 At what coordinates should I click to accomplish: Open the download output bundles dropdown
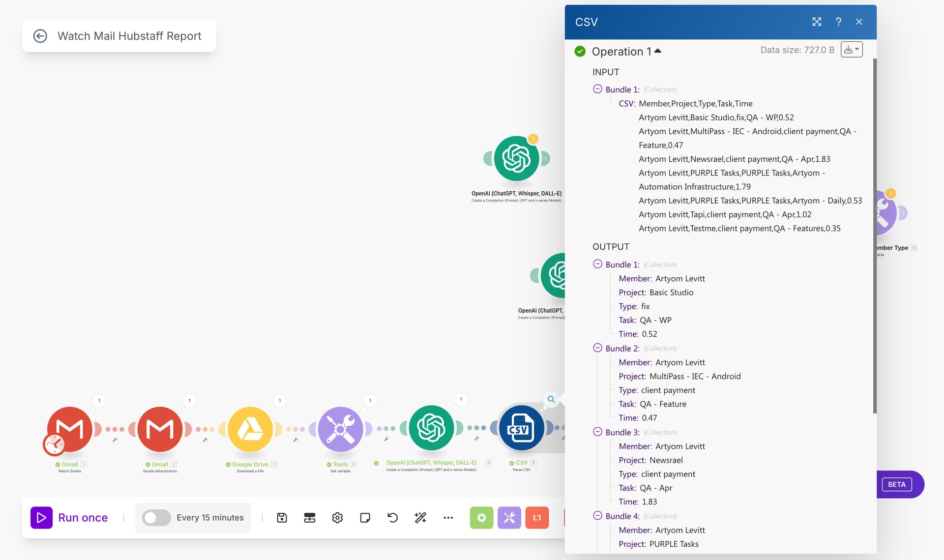tap(852, 50)
